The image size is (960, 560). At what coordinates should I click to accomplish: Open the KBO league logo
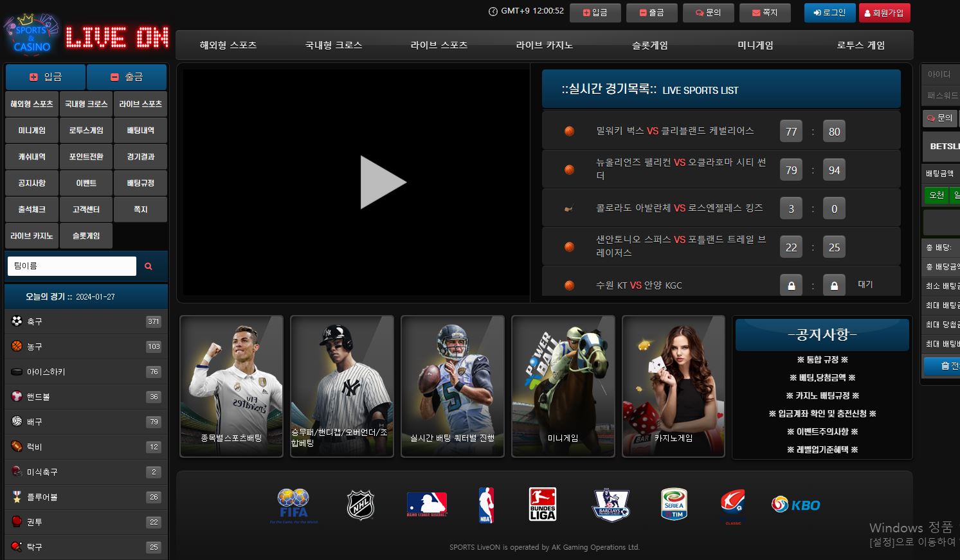click(x=795, y=505)
